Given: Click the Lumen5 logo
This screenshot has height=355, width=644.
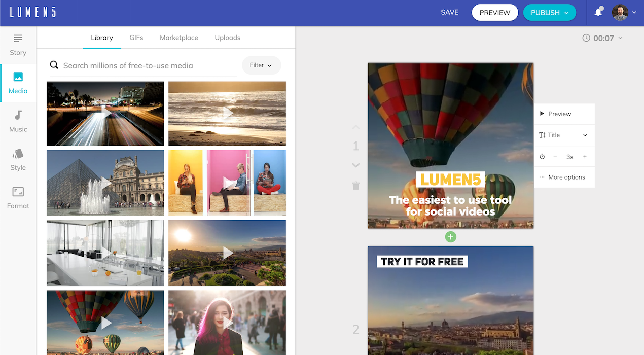Looking at the screenshot, I should click(33, 12).
